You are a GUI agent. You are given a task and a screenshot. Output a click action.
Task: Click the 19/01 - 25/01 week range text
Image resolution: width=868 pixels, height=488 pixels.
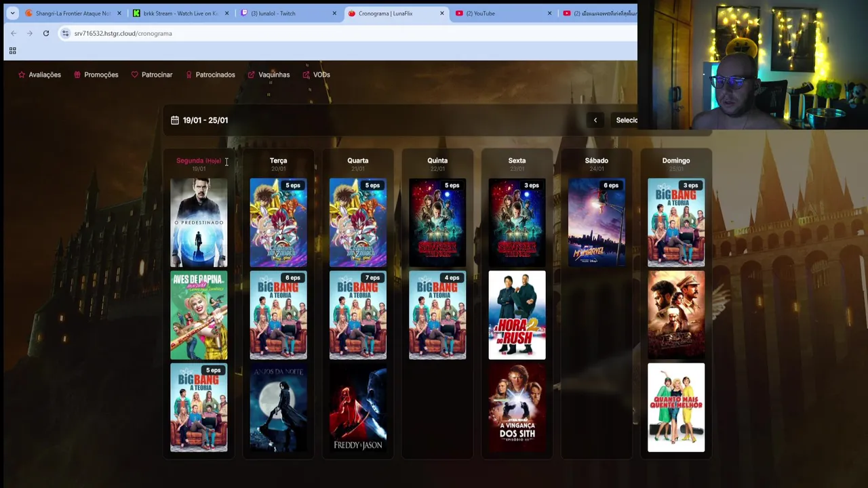click(205, 120)
